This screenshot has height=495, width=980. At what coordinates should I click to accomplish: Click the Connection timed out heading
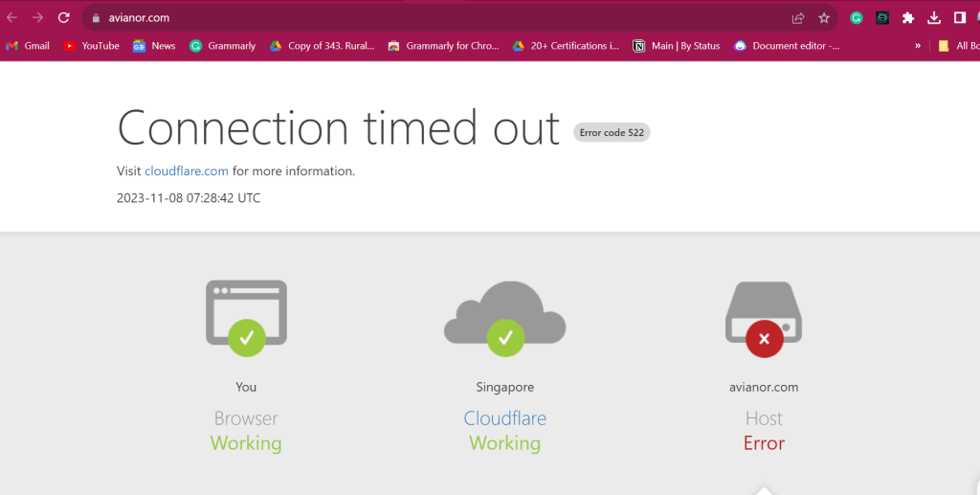click(x=338, y=127)
